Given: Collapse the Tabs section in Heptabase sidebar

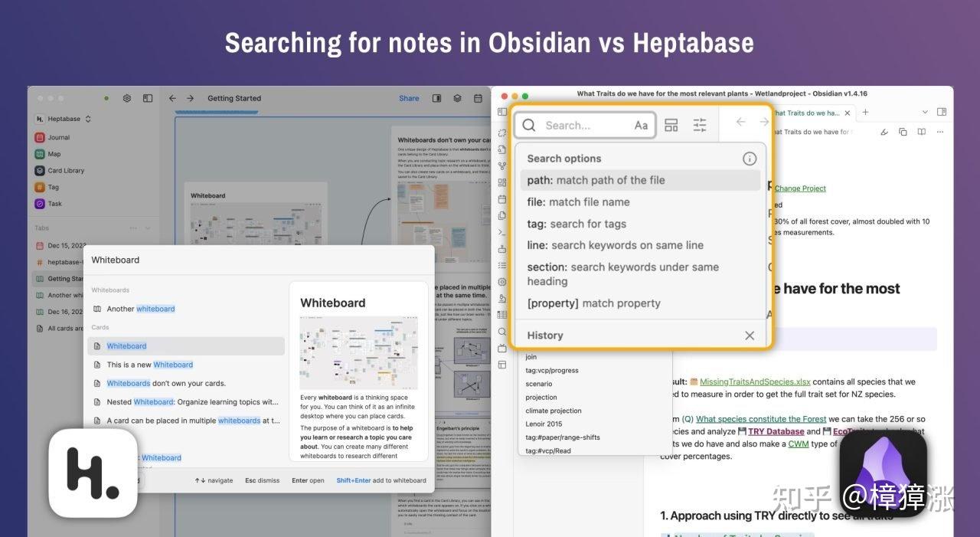Looking at the screenshot, I should [148, 228].
